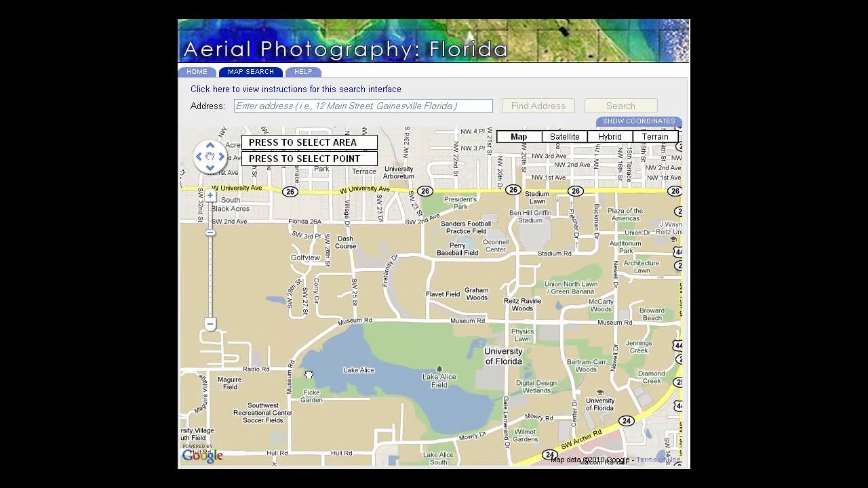Click the Union North Lawn / Green Banana label
This screenshot has width=868, height=488.
570,288
